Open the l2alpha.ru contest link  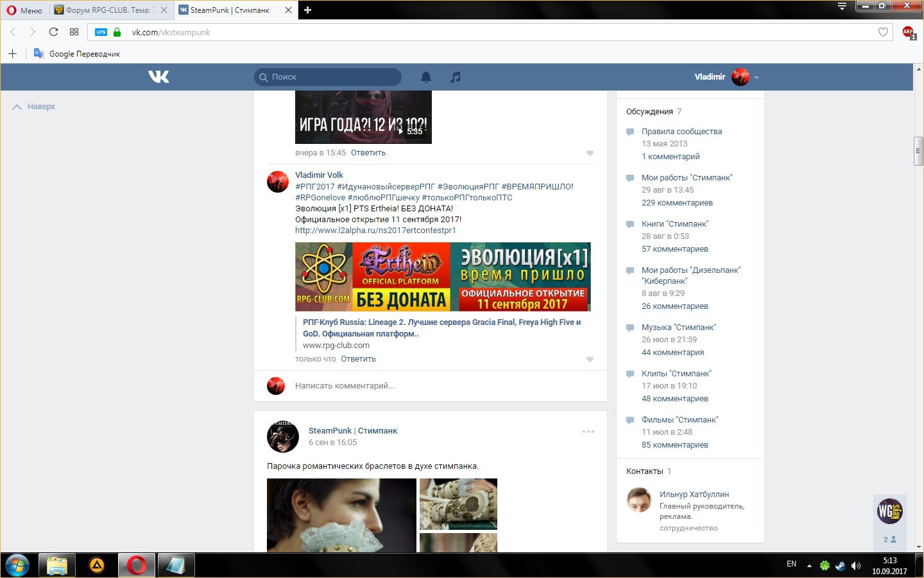tap(375, 230)
